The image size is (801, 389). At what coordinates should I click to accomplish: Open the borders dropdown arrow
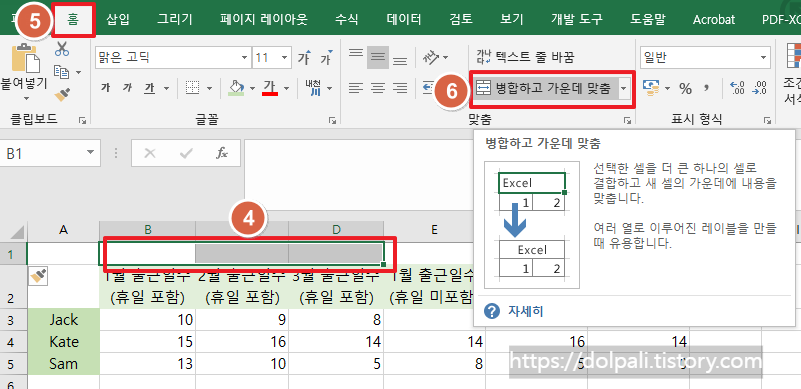(209, 88)
